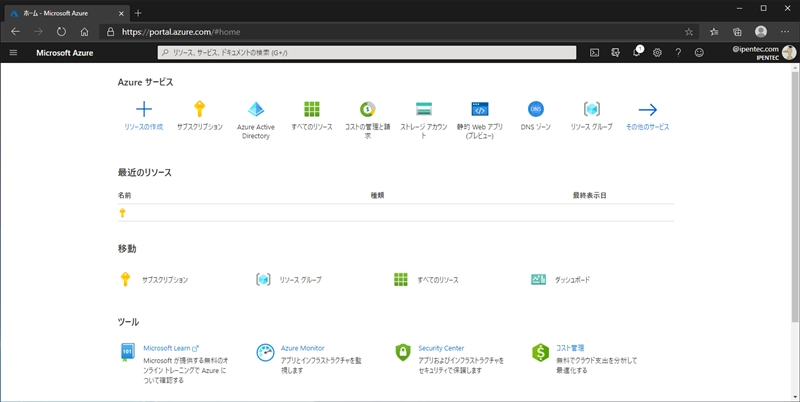Click the help question mark icon
Screen dimensions: 800x402
coord(678,52)
